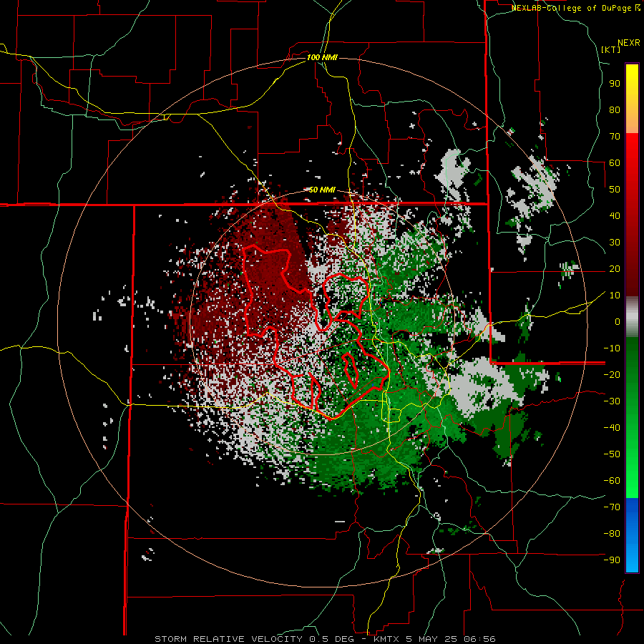The image size is (644, 644).
Task: Click the light blue segment near -90
Action: [x=632, y=557]
